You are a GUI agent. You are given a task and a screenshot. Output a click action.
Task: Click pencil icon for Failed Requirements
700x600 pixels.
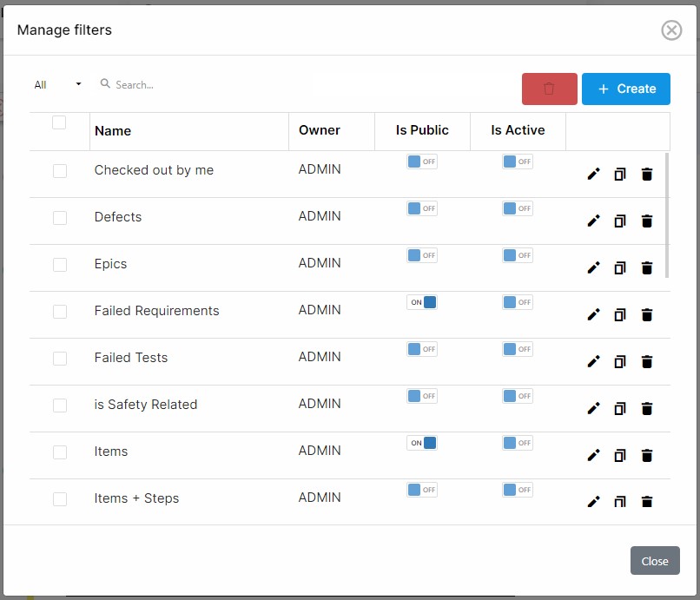coord(593,315)
